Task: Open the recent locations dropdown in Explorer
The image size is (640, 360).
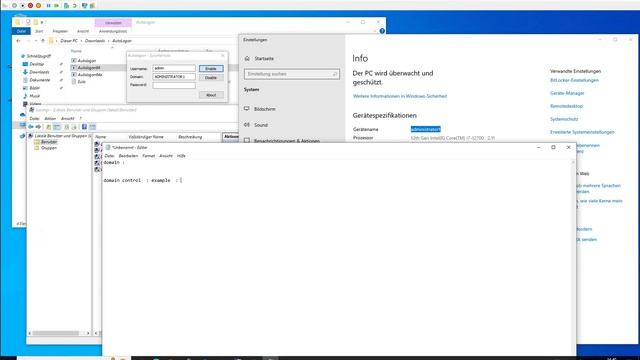Action: (36, 41)
